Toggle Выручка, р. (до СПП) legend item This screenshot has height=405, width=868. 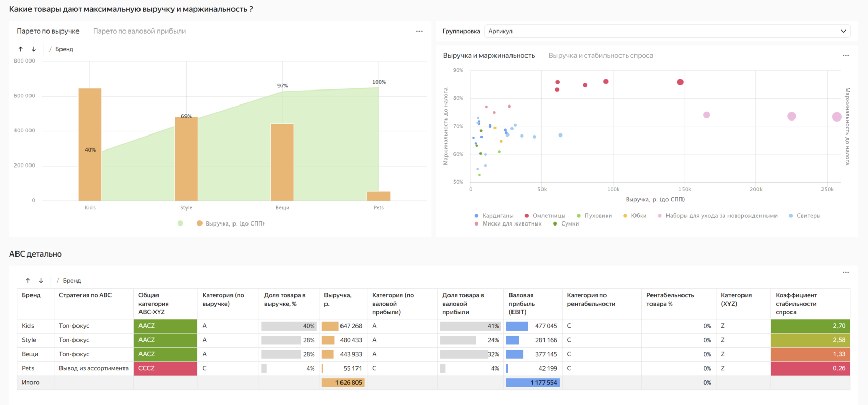tap(230, 223)
